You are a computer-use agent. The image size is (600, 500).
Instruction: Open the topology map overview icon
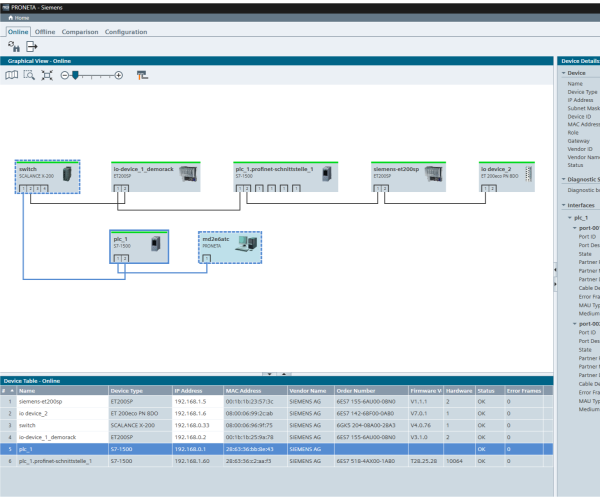coord(13,75)
